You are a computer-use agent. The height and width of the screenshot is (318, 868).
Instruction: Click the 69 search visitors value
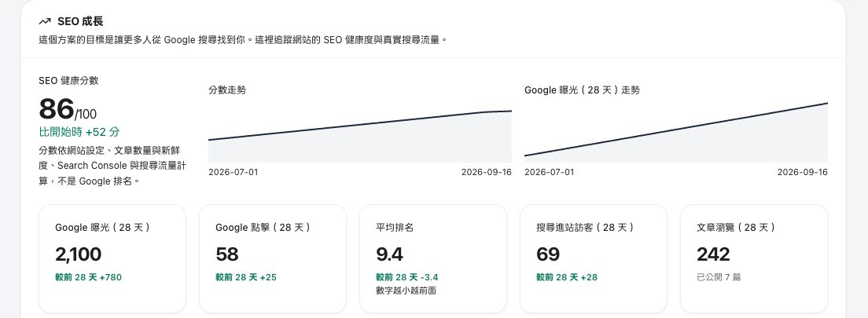point(548,254)
